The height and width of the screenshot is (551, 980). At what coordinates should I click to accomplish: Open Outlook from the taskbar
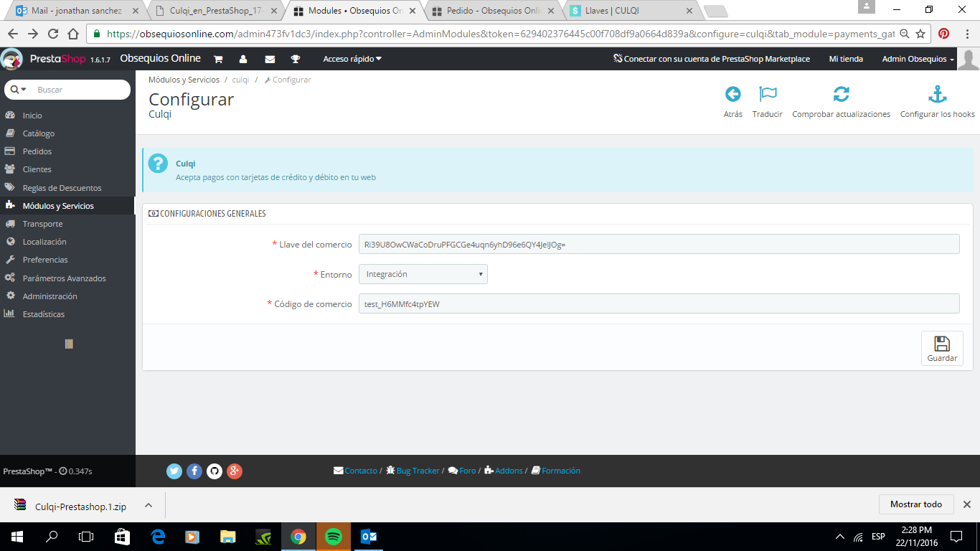[x=369, y=537]
